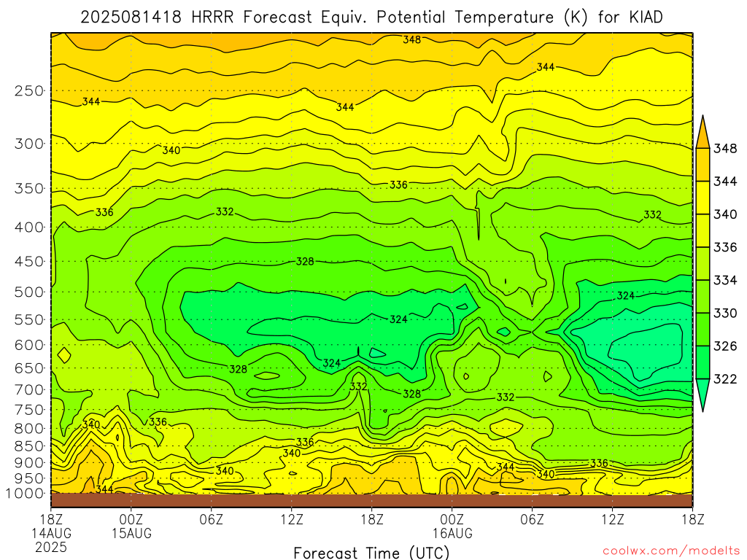Pick colorbar swatch between 344 and 348
This screenshot has height=560, width=747.
[703, 165]
